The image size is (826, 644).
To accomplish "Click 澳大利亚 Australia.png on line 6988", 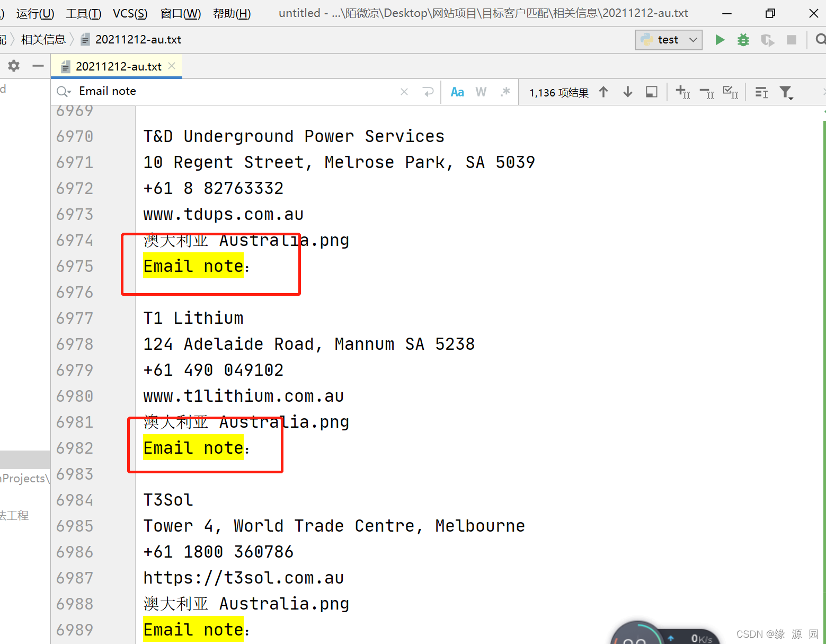I will (246, 604).
